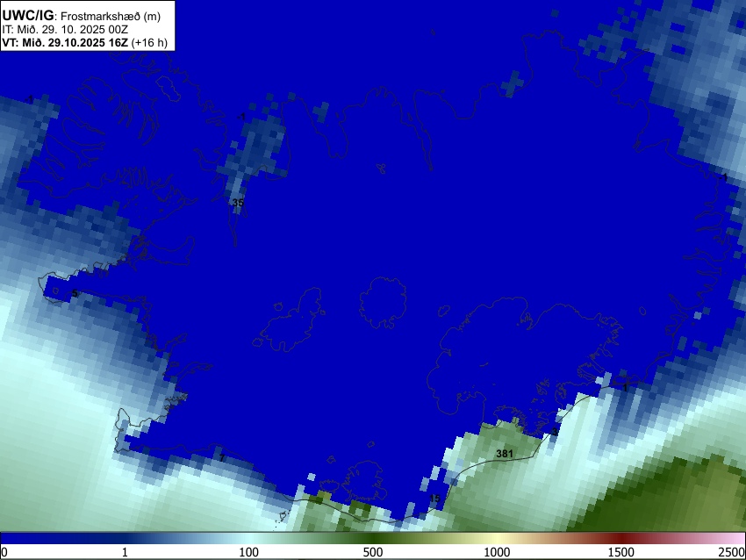The image size is (746, 560).
Task: Click the dark red color bar segment above 1500
Action: (620, 538)
